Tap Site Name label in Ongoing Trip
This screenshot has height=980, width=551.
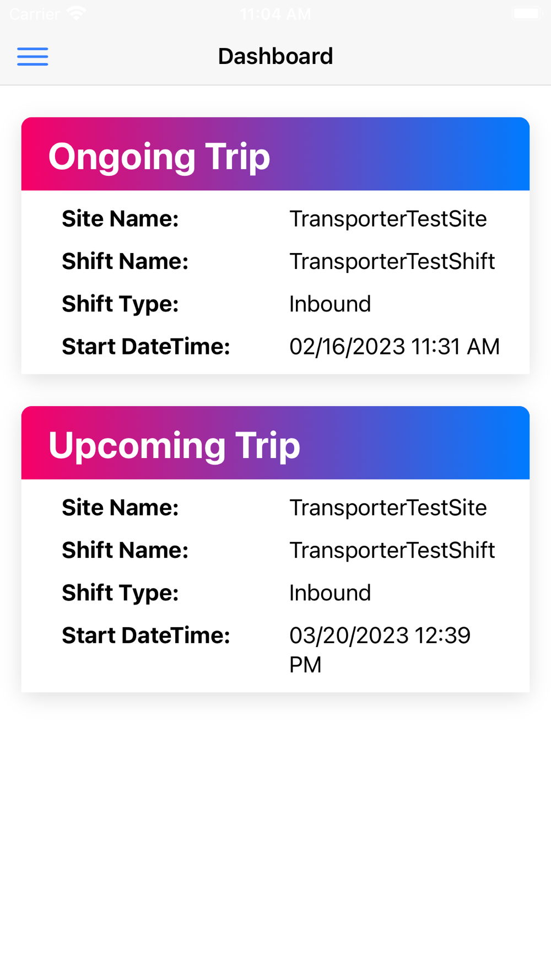pos(120,219)
